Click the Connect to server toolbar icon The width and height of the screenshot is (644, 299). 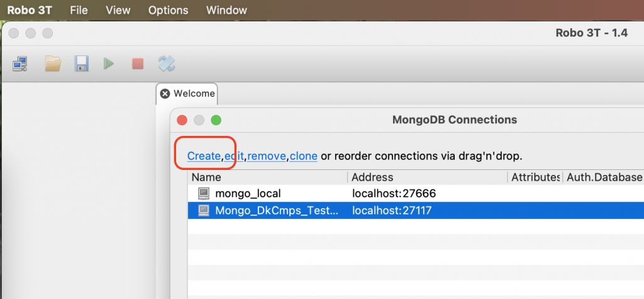pos(19,64)
